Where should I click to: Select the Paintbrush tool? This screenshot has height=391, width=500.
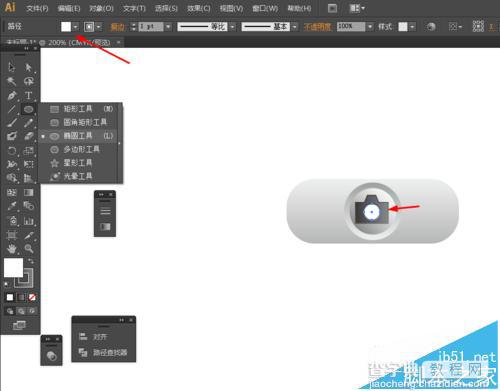pyautogui.click(x=12, y=123)
